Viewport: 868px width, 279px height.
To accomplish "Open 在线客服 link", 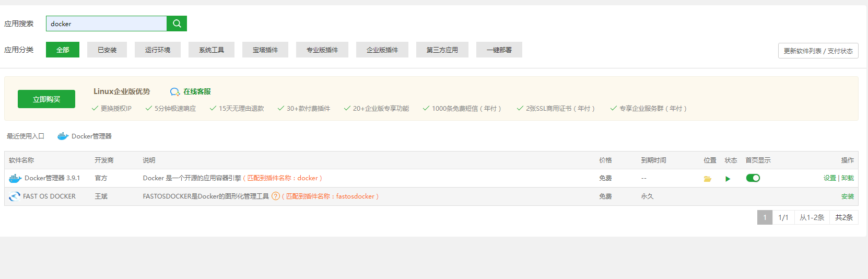I will tap(197, 91).
